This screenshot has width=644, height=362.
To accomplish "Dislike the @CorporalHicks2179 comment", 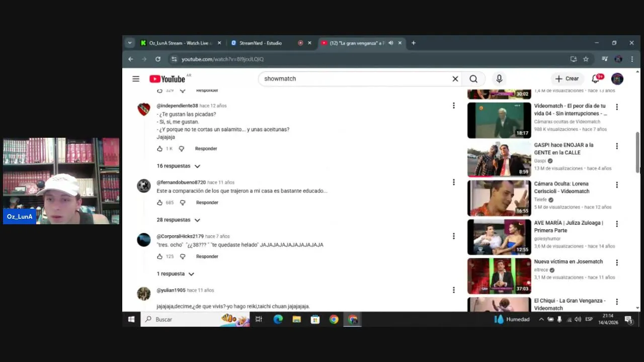I will [183, 256].
